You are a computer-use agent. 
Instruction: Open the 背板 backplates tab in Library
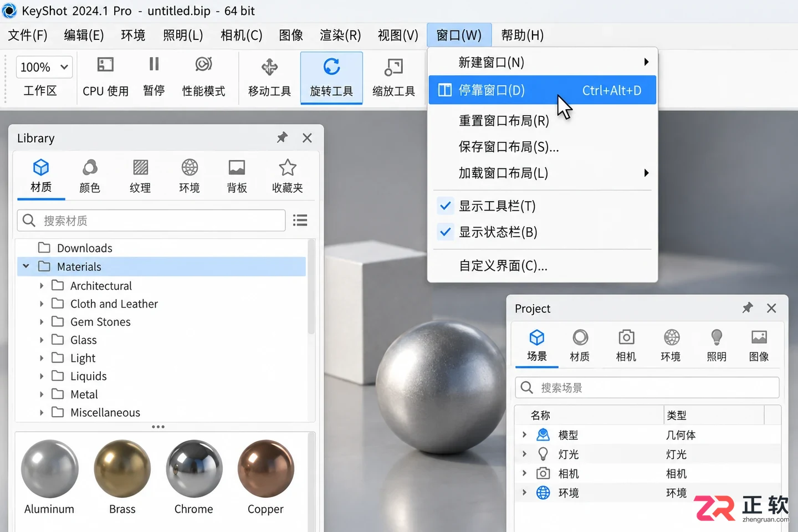[237, 176]
